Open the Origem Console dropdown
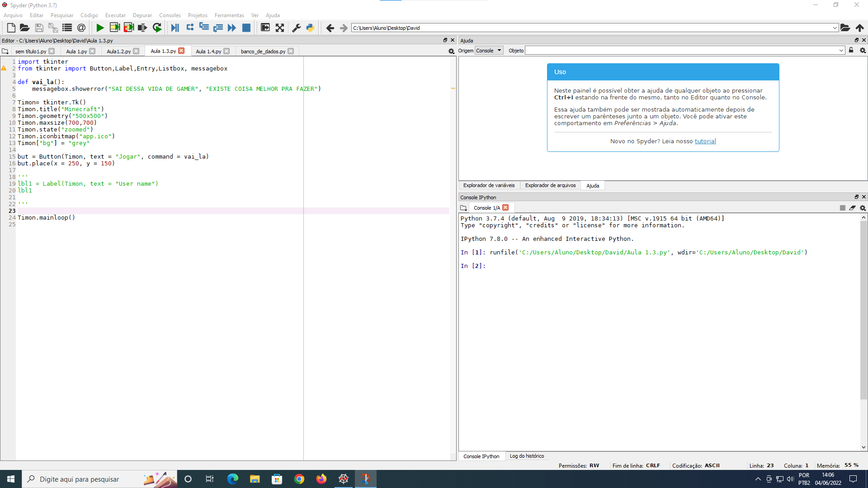Image resolution: width=868 pixels, height=488 pixels. 489,51
